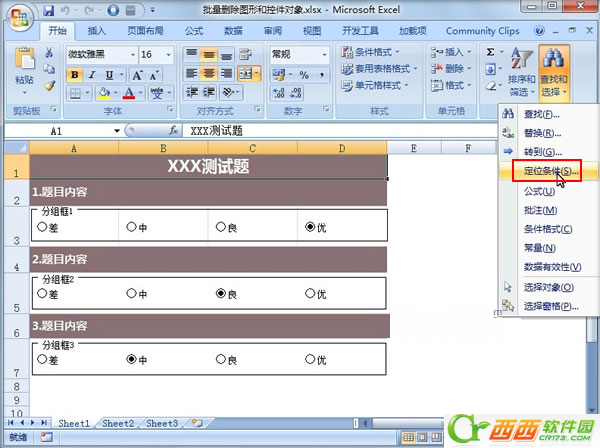Screen dimensions: 600x448
Task: Toggle underline formatting
Action: pyautogui.click(x=109, y=75)
